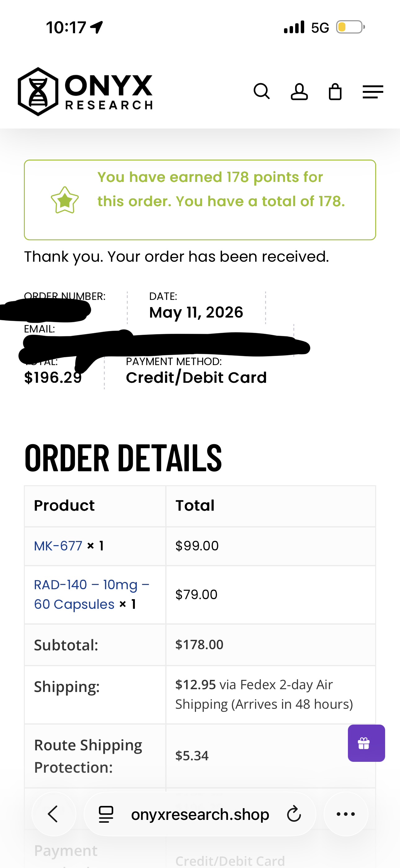Open the page settings reader icon
The width and height of the screenshot is (400, 868).
point(106,814)
